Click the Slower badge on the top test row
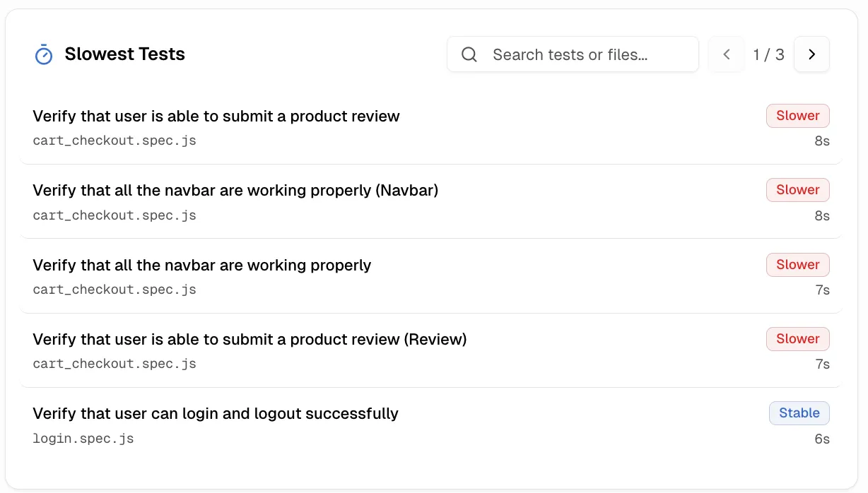Image resolution: width=868 pixels, height=493 pixels. (x=797, y=116)
